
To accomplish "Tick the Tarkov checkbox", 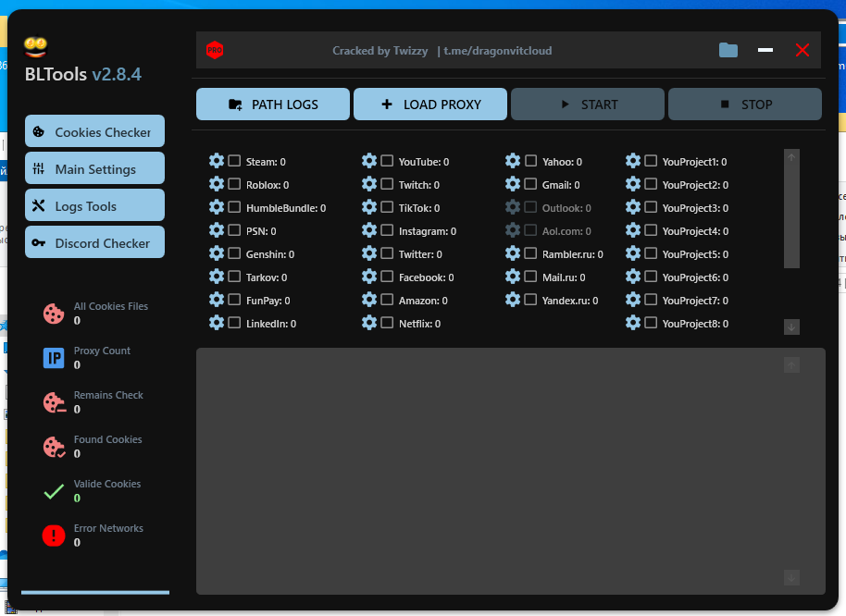I will [x=234, y=277].
